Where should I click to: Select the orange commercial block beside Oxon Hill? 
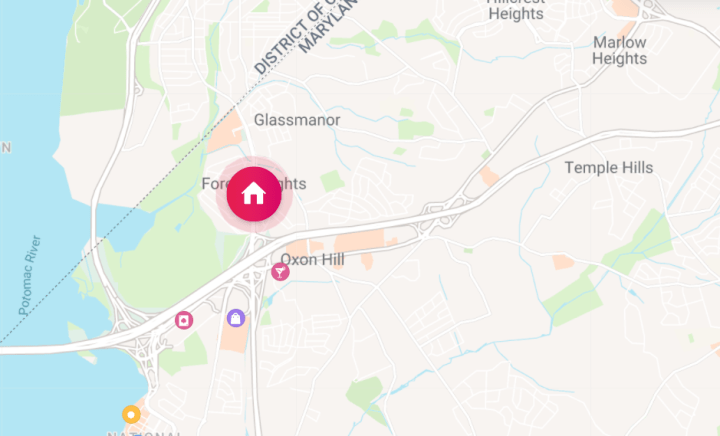[360, 243]
